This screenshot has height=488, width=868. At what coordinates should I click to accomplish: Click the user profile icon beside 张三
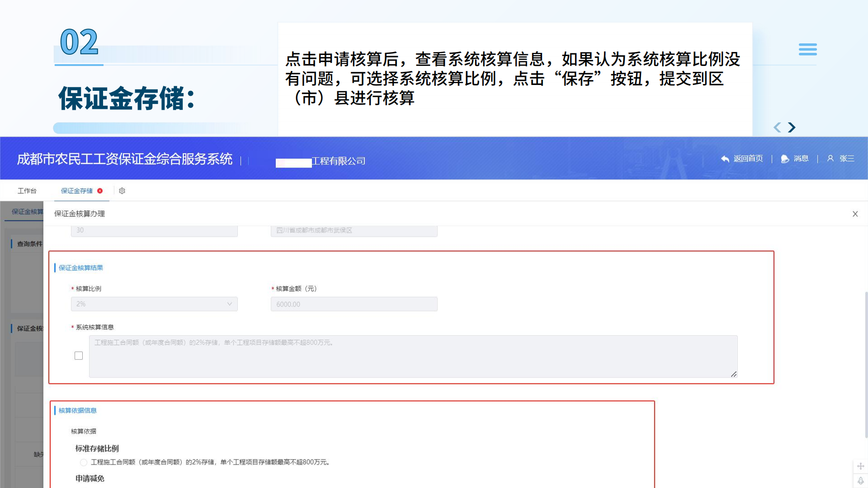pyautogui.click(x=830, y=159)
